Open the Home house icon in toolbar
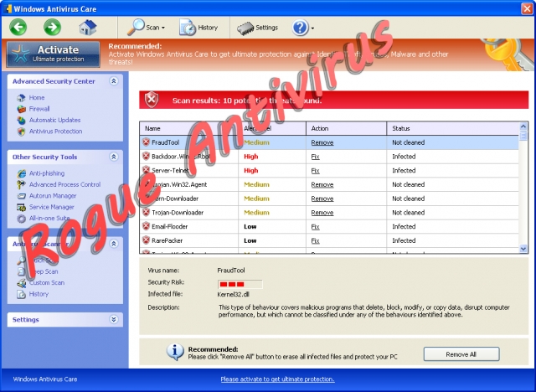This screenshot has width=536, height=392. click(x=87, y=28)
